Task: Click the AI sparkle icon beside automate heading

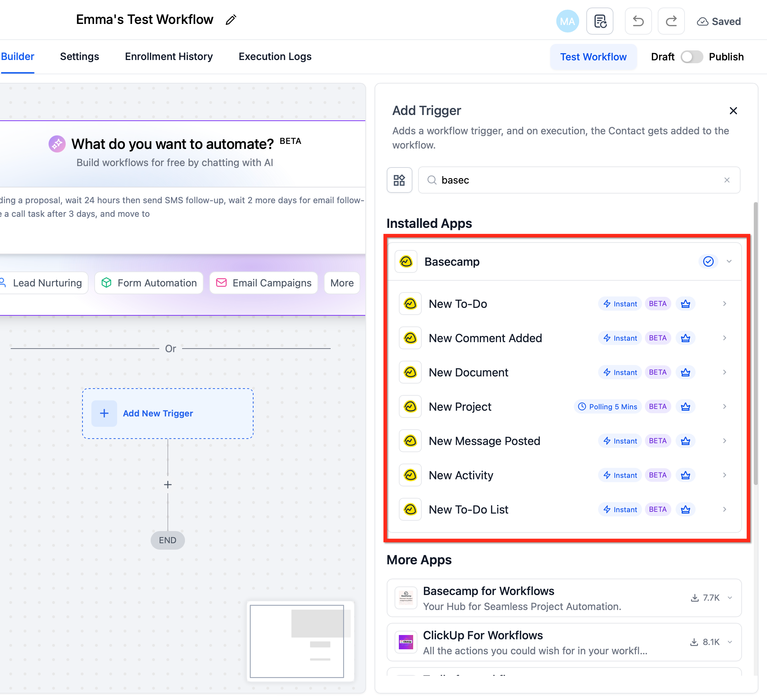Action: pos(57,144)
